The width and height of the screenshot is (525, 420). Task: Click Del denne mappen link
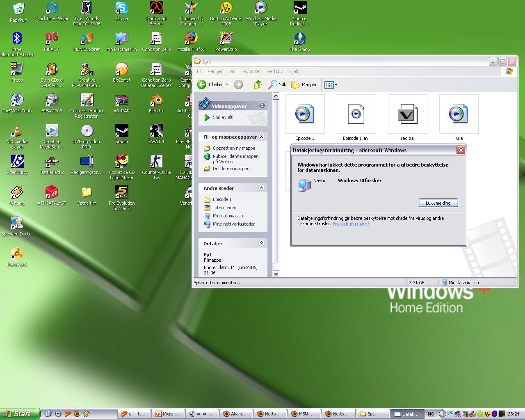pos(231,169)
